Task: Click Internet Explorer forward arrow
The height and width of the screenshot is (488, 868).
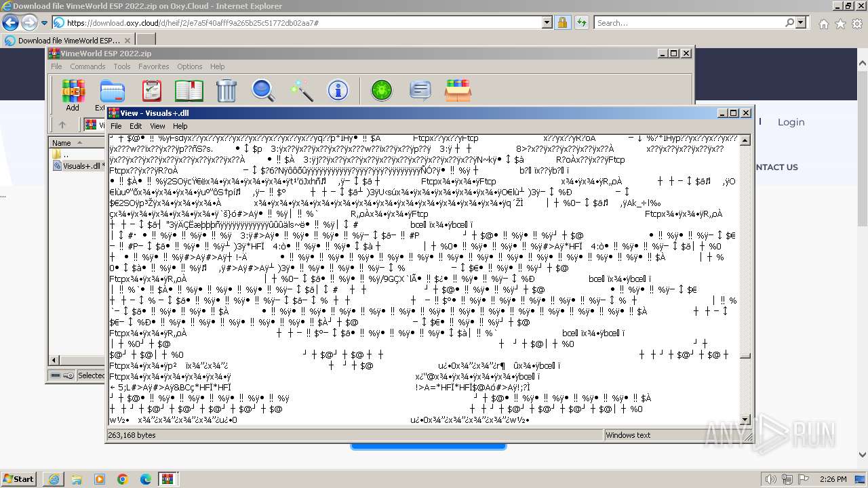Action: click(x=29, y=22)
